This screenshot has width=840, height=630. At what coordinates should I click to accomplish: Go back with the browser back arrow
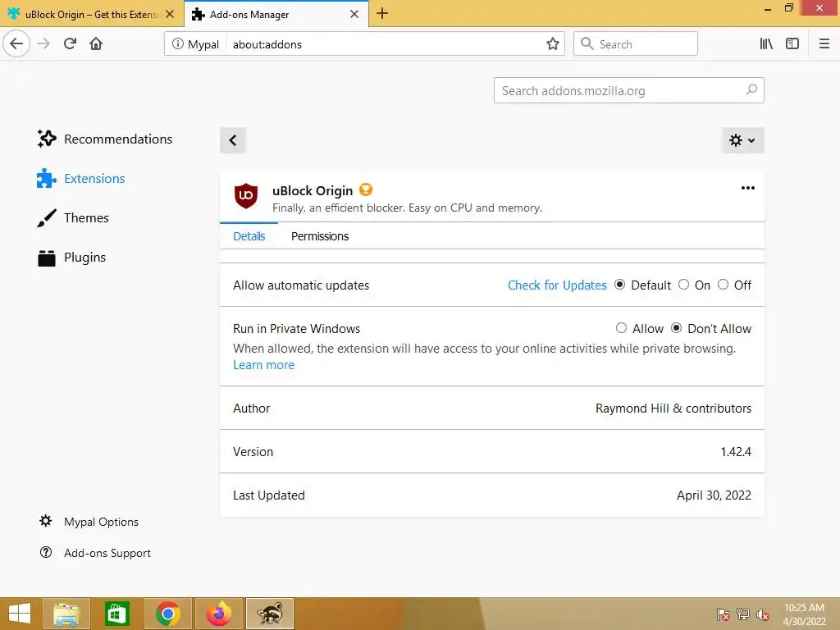tap(16, 44)
